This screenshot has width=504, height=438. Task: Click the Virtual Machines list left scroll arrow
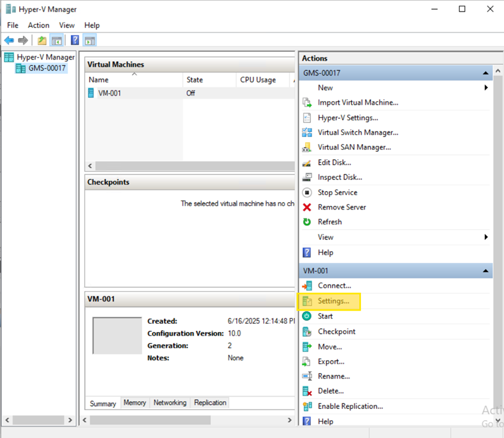[90, 166]
